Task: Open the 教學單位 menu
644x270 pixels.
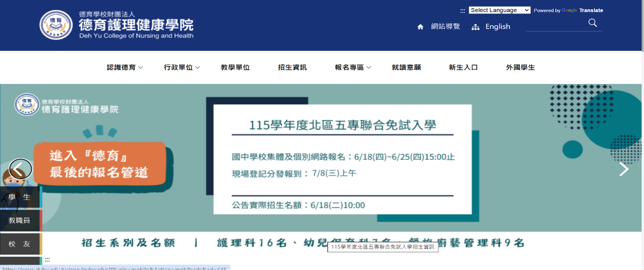Action: pos(235,67)
